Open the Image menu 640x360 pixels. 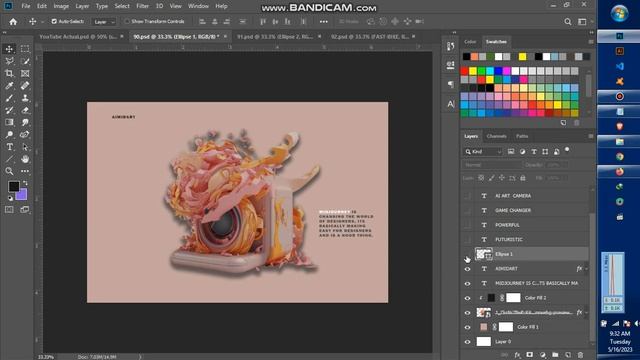[x=61, y=6]
